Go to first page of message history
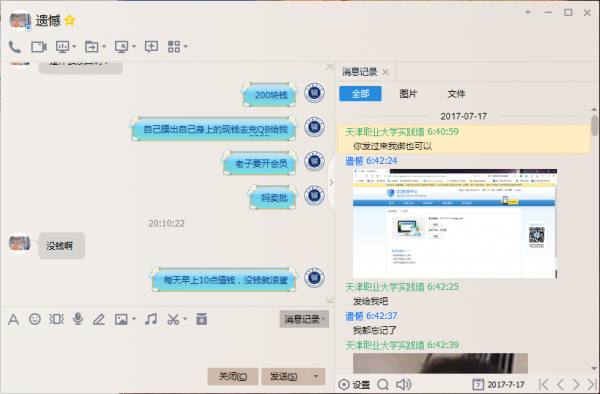This screenshot has height=394, width=600. (x=543, y=384)
